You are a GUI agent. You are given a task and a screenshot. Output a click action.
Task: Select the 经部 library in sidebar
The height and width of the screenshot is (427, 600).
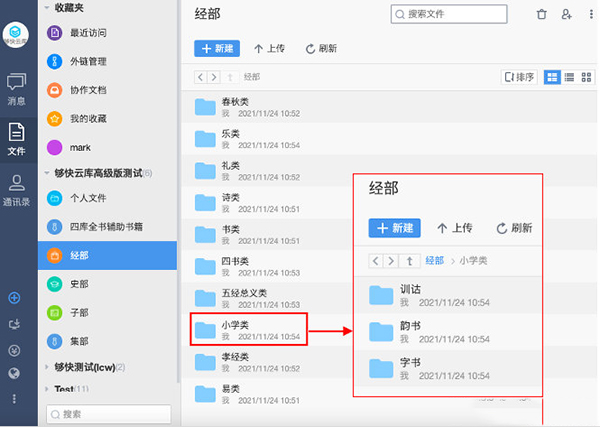[x=107, y=255]
